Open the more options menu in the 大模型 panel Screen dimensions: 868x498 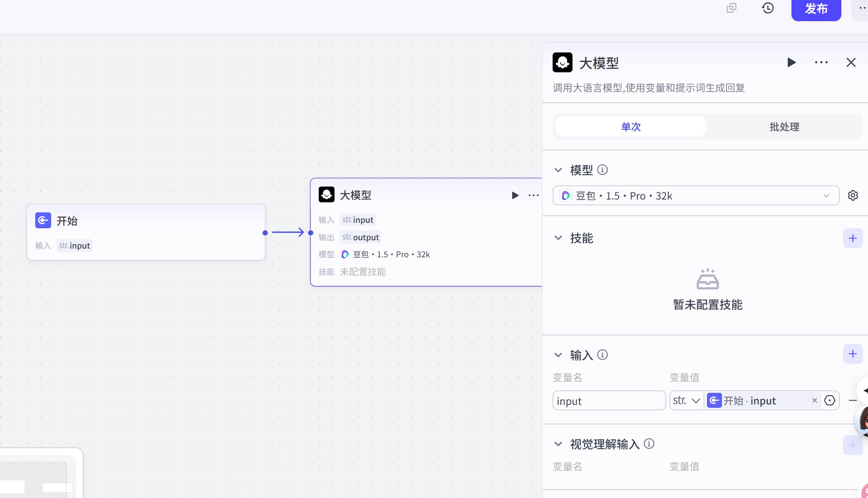click(821, 62)
